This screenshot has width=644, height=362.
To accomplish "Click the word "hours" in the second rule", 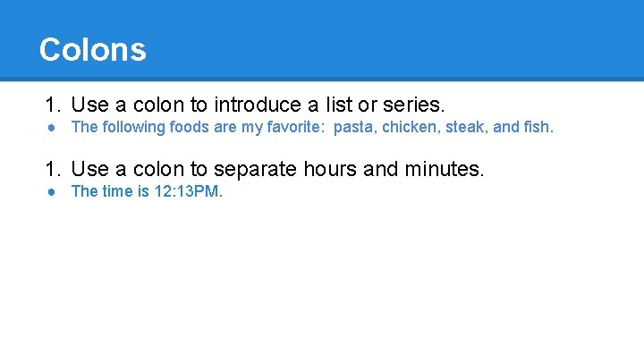I will pos(330,169).
